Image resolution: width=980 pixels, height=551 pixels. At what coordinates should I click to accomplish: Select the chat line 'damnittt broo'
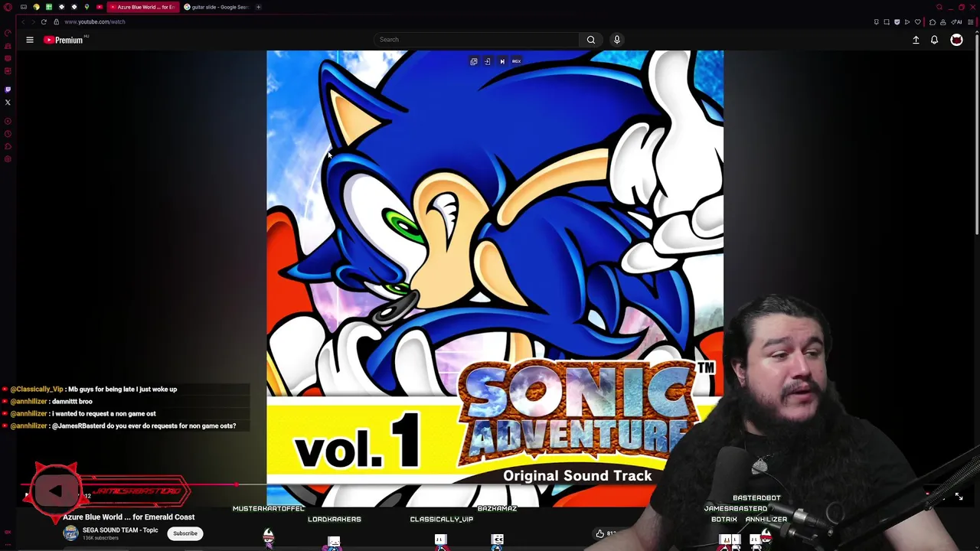coord(72,401)
